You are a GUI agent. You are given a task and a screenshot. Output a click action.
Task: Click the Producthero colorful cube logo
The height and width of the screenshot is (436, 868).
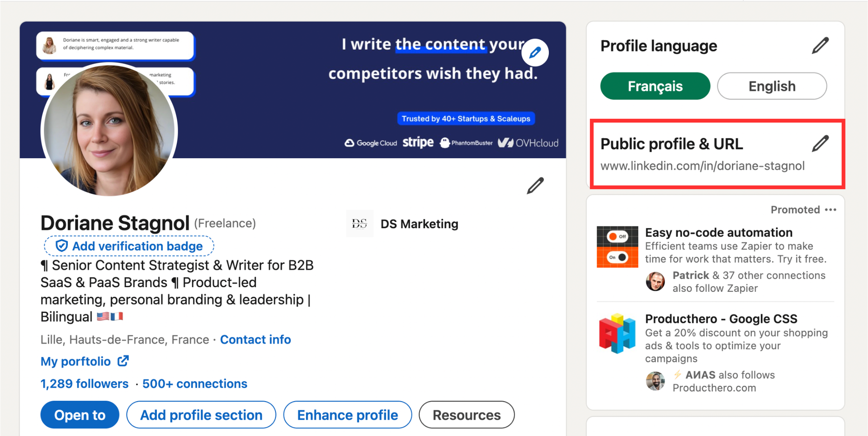click(617, 333)
